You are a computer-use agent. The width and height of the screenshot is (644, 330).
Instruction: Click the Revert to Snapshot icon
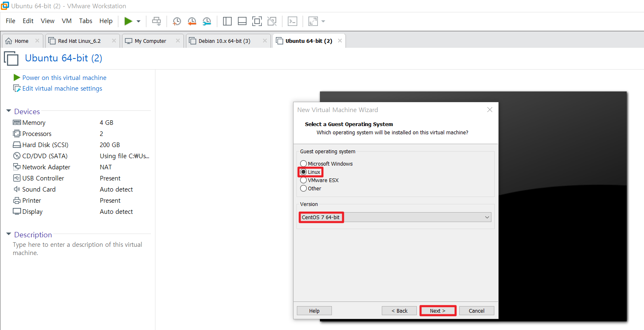click(192, 21)
